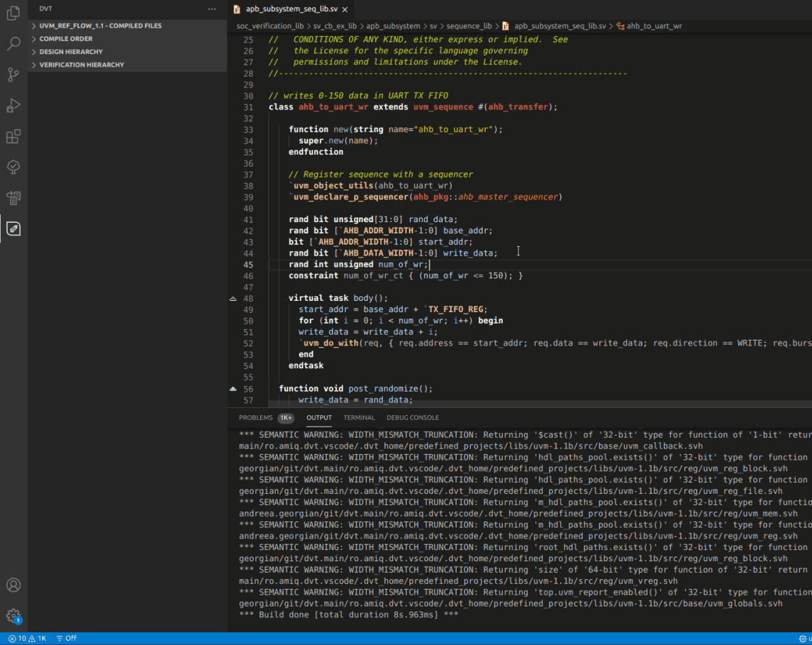
Task: Click the error count in the status bar
Action: [x=20, y=638]
